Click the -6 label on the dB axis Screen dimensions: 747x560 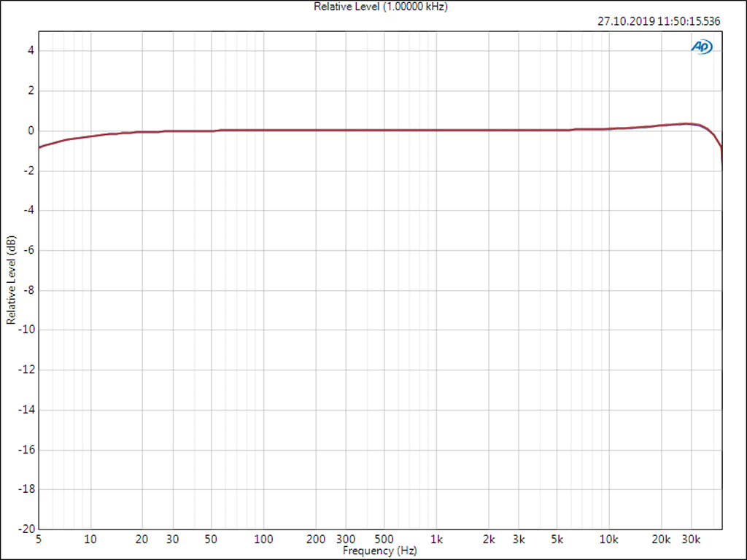[x=28, y=250]
